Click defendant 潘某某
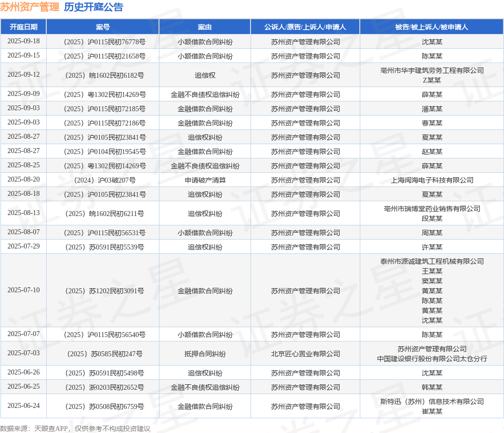The height and width of the screenshot is (433, 504). point(432,109)
